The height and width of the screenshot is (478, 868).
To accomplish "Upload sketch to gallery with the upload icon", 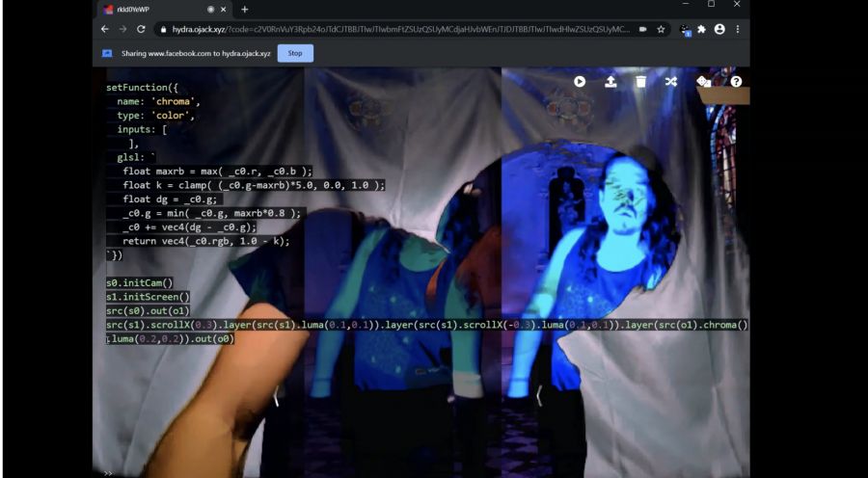I will coord(610,81).
